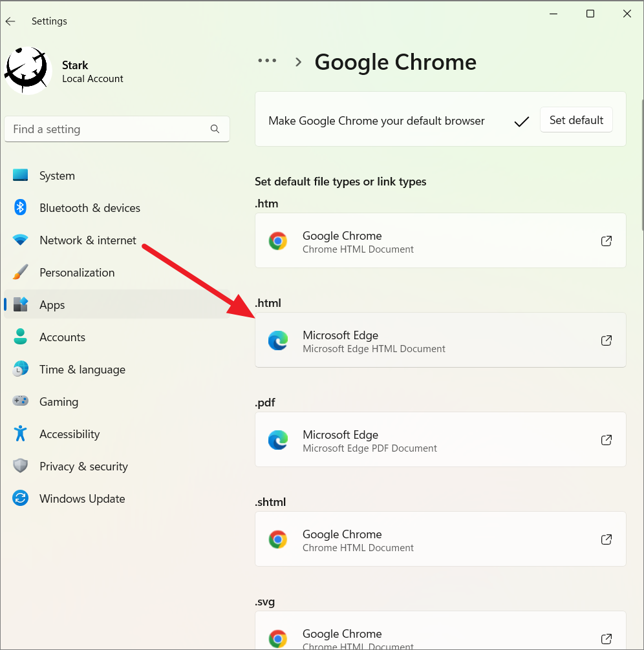Click into Find a setting field

(117, 129)
